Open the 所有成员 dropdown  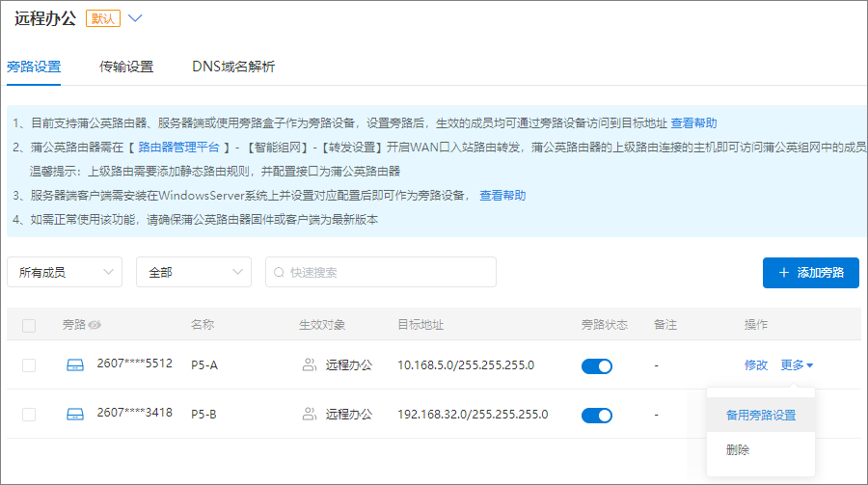[65, 272]
